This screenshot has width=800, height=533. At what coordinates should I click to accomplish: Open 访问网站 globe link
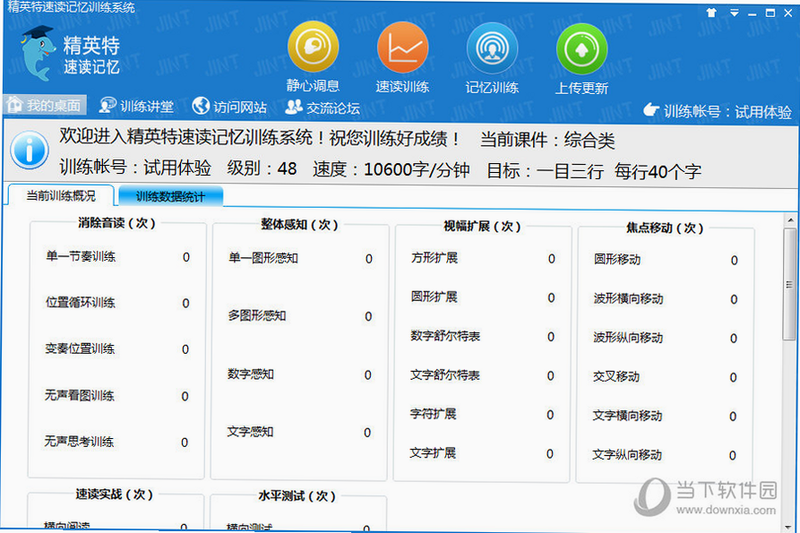230,106
